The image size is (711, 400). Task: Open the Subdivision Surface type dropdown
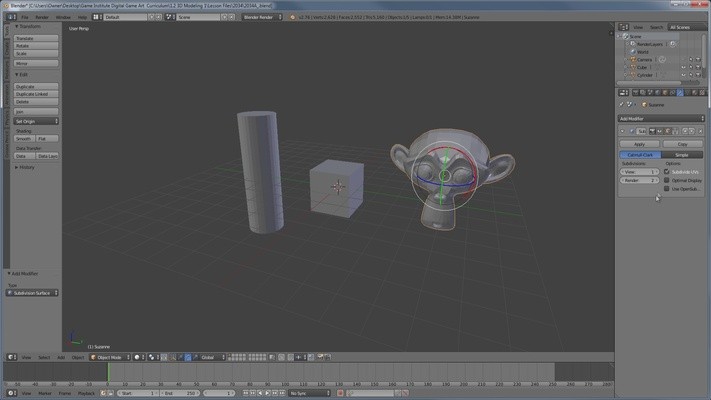pos(32,293)
